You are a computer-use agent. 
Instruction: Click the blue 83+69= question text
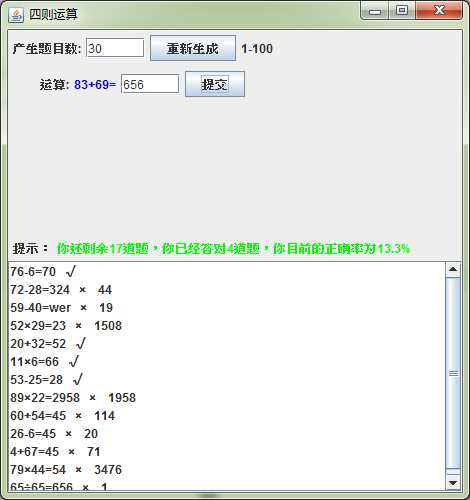point(95,85)
